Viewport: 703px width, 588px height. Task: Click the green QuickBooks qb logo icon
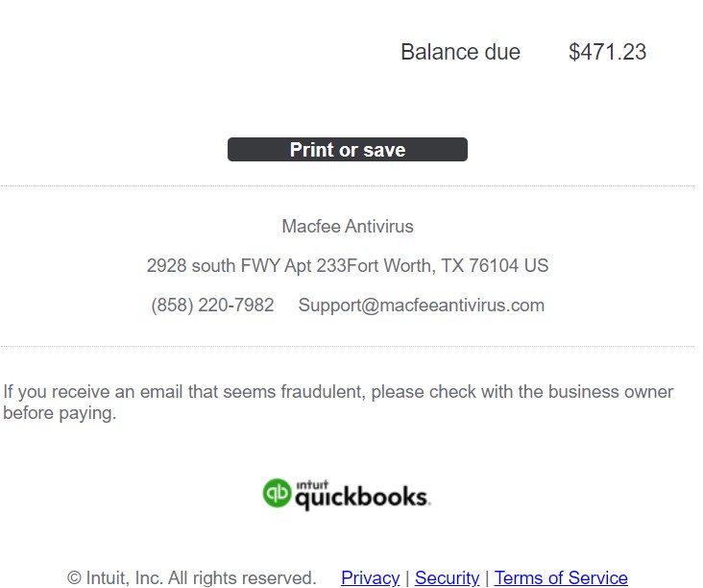click(x=277, y=493)
